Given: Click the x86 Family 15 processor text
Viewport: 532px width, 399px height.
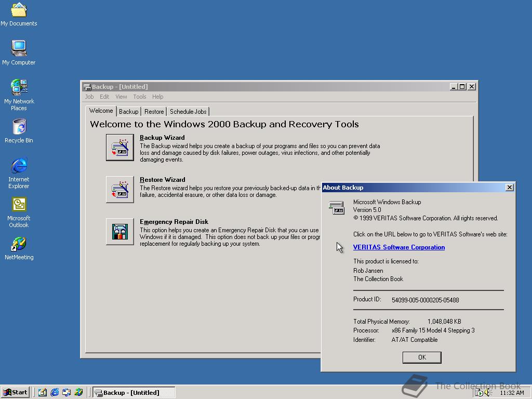Looking at the screenshot, I should tap(433, 330).
